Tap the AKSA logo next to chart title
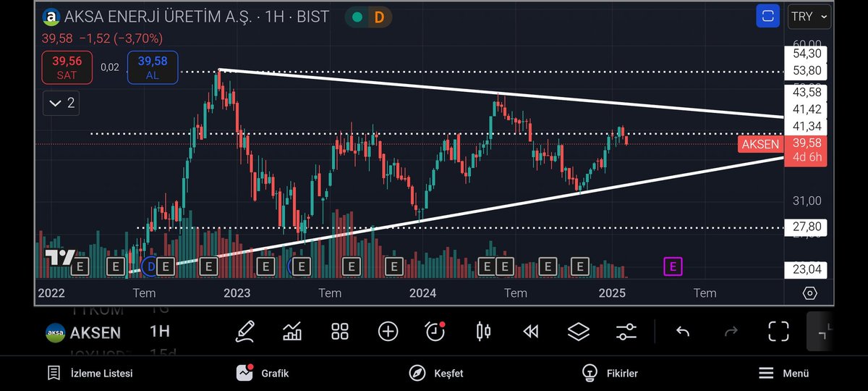This screenshot has height=391, width=868. coord(51,17)
